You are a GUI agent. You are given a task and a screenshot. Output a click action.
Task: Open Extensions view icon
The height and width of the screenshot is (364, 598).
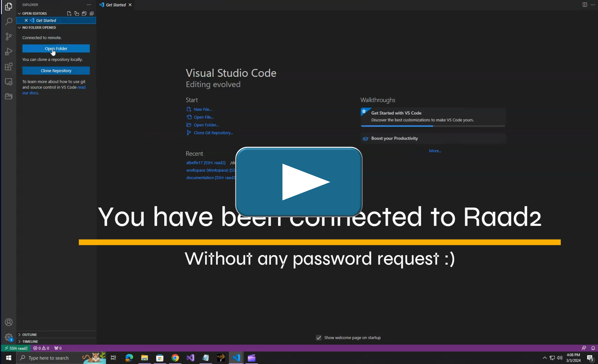[9, 67]
